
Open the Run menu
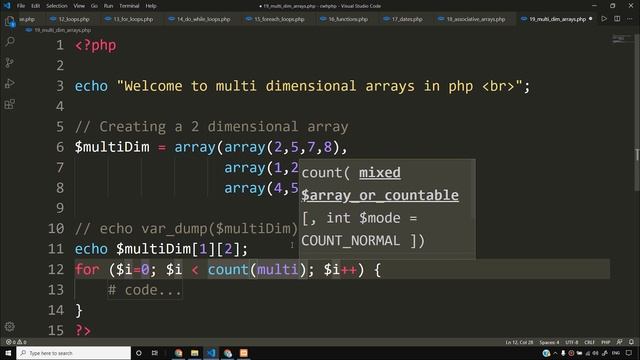[x=108, y=6]
